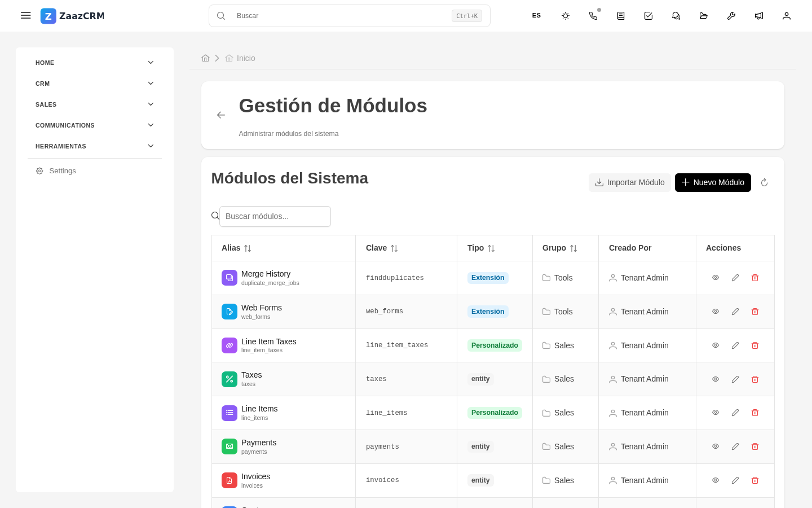Click the Merge History purple module icon

[230, 278]
